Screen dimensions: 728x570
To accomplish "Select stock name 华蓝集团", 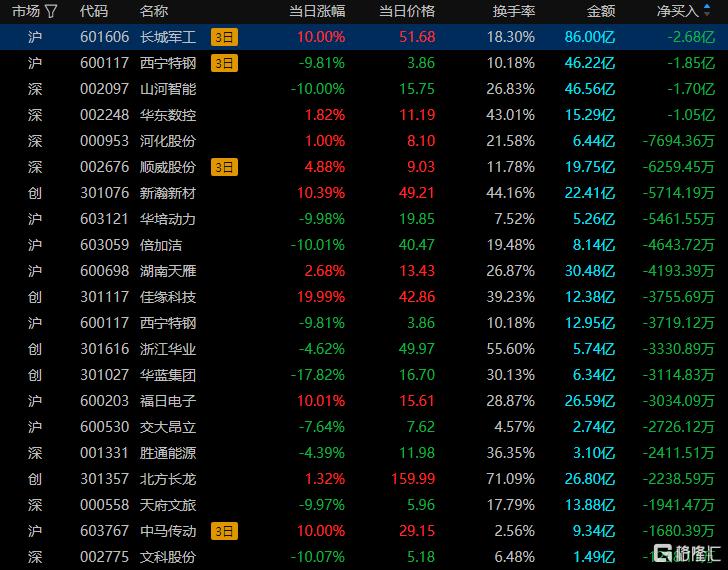I will point(168,375).
